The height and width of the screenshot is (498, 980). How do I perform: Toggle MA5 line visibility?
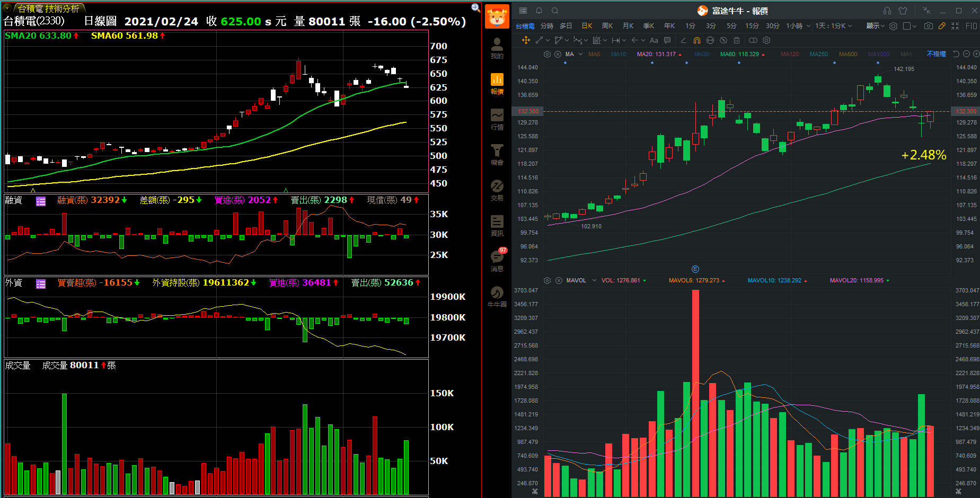tap(594, 54)
